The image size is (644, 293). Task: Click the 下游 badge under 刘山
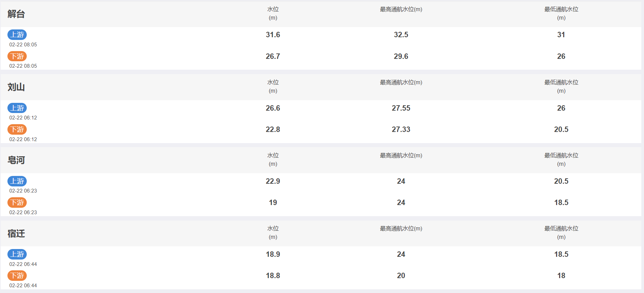pyautogui.click(x=17, y=129)
